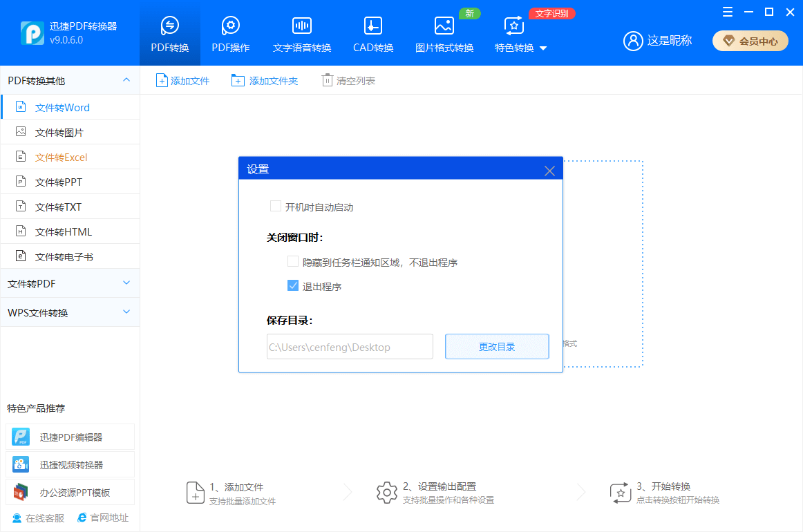This screenshot has width=803, height=532.
Task: Click the user avatar icon
Action: pyautogui.click(x=633, y=41)
